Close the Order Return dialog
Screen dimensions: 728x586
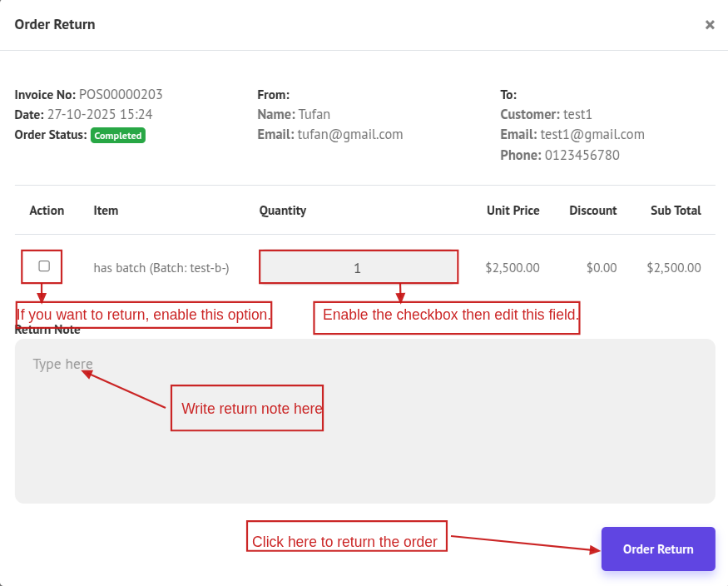(x=710, y=25)
